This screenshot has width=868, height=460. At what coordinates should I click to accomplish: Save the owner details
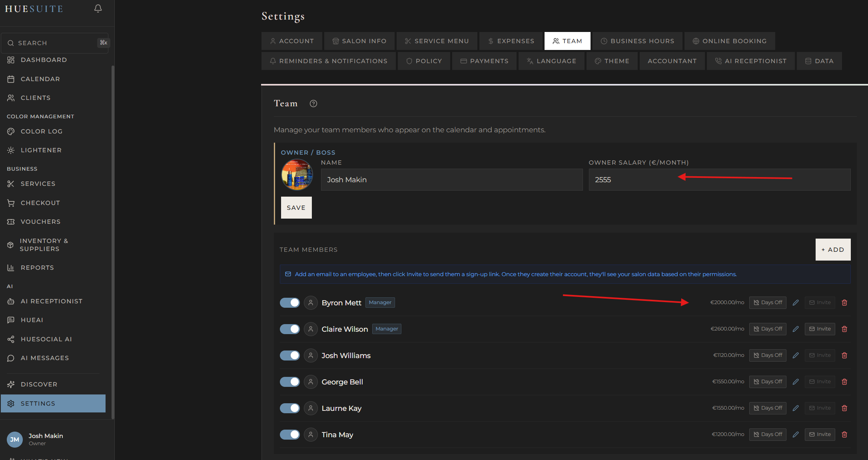click(296, 207)
